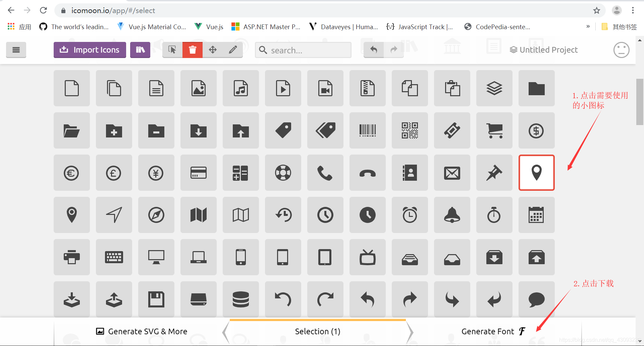Click the address bar URL

tap(113, 10)
